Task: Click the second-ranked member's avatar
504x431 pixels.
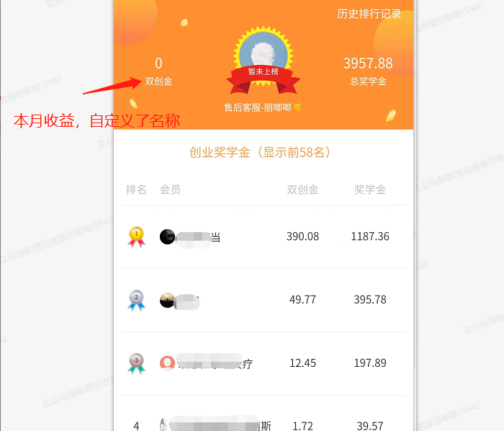Action: [168, 300]
